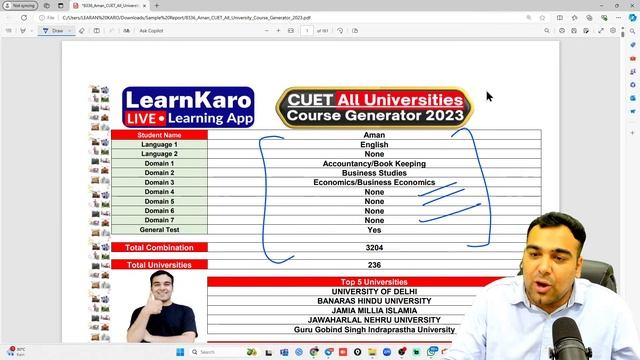Viewport: 640px width, 360px height.
Task: Enter full screen PDF view
Action: (601, 31)
